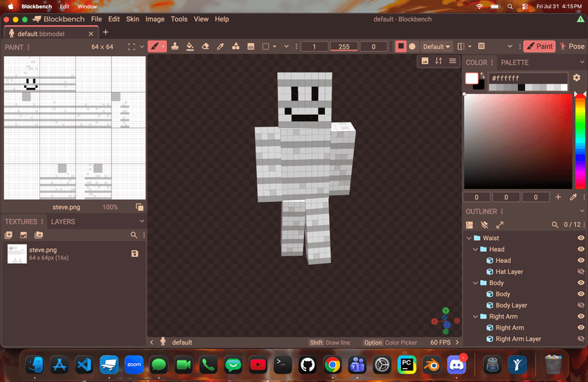Click the Paint mode button
The width and height of the screenshot is (588, 382).
click(x=540, y=46)
